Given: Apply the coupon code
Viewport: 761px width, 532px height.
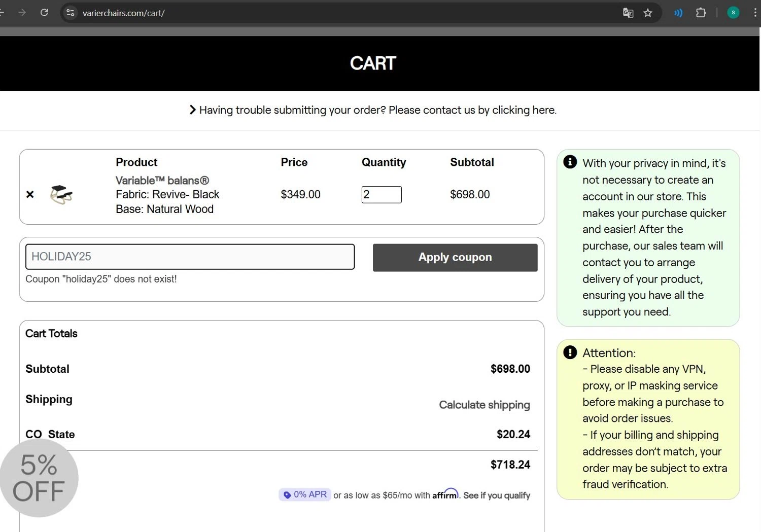Looking at the screenshot, I should click(x=455, y=258).
